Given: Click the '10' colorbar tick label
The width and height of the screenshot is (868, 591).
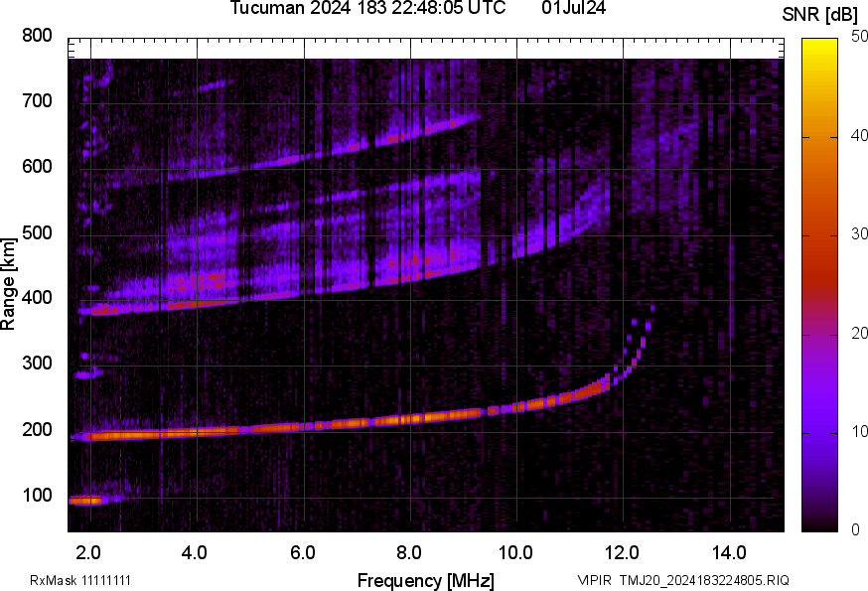Looking at the screenshot, I should coord(859,432).
